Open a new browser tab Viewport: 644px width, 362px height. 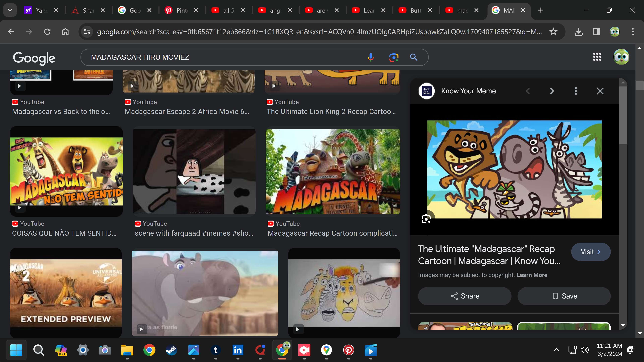(541, 10)
